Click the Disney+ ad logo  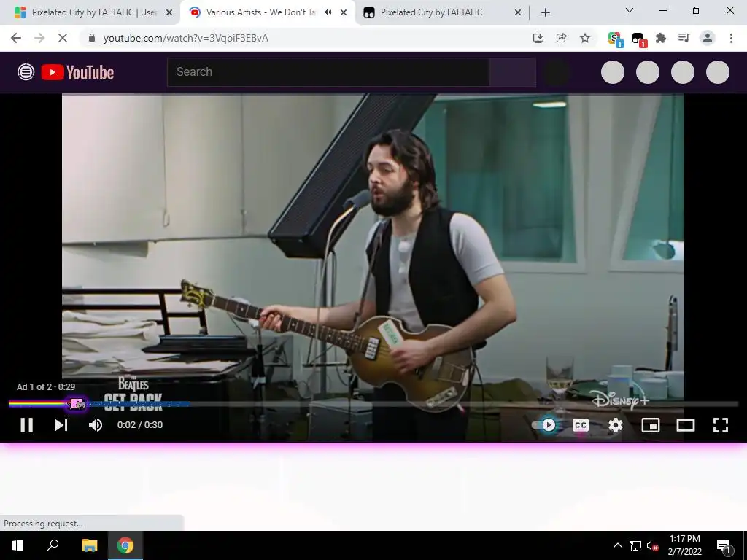620,400
